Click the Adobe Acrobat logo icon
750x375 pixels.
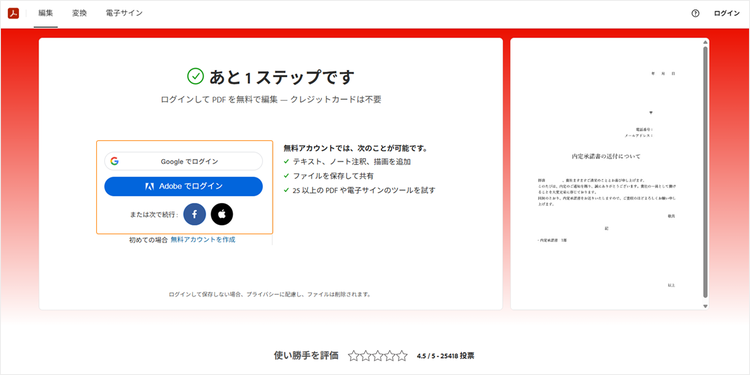[13, 13]
